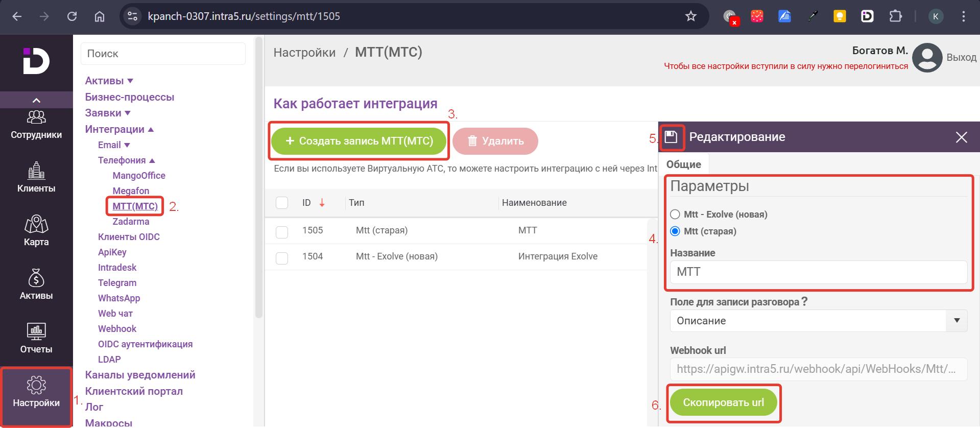Open browser home page icon
This screenshot has width=980, height=428.
pos(100,16)
